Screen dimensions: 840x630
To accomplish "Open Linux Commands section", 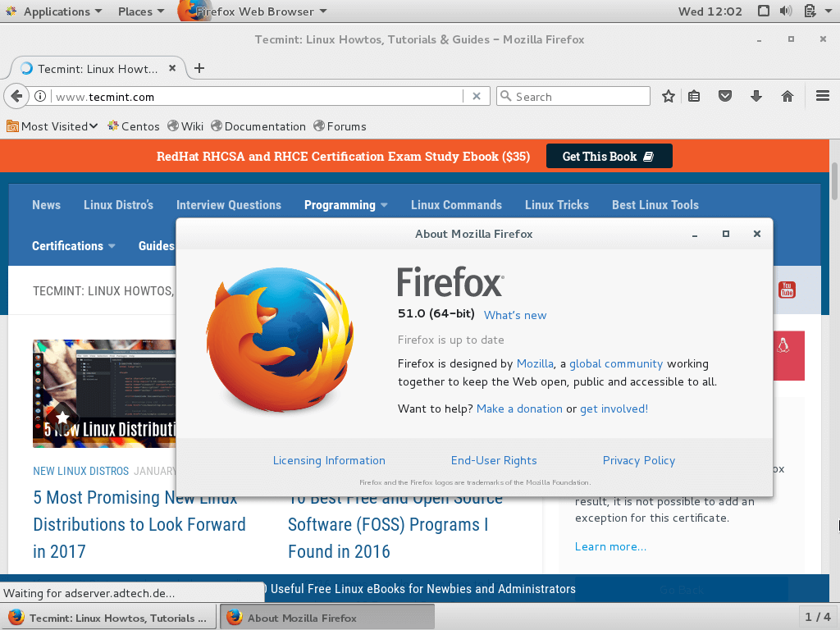I will click(x=456, y=205).
